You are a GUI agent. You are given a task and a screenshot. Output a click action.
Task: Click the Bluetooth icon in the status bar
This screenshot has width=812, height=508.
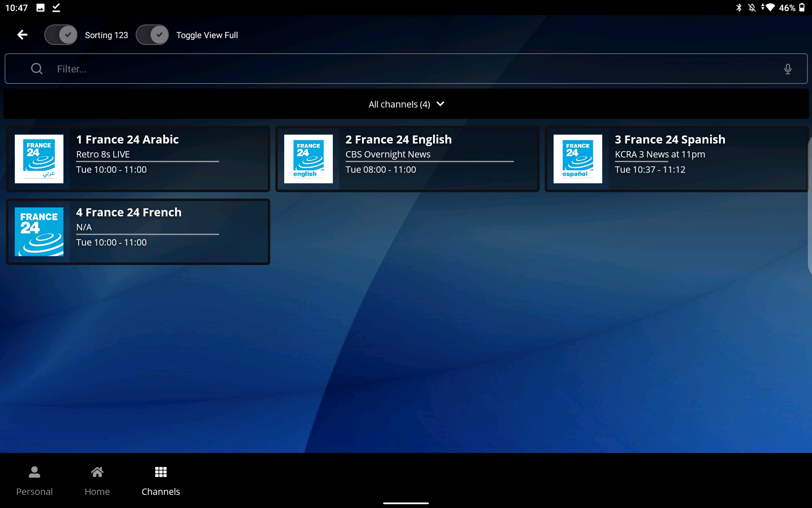pyautogui.click(x=739, y=7)
